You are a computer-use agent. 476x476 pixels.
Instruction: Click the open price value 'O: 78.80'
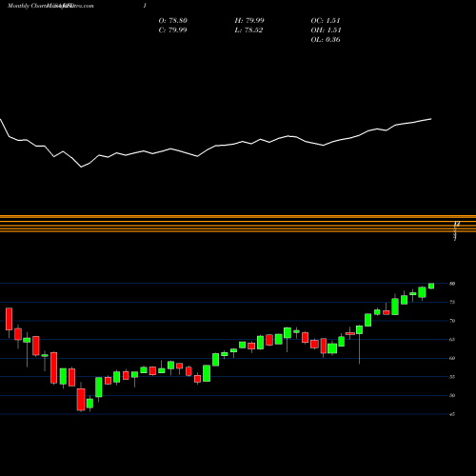point(173,21)
